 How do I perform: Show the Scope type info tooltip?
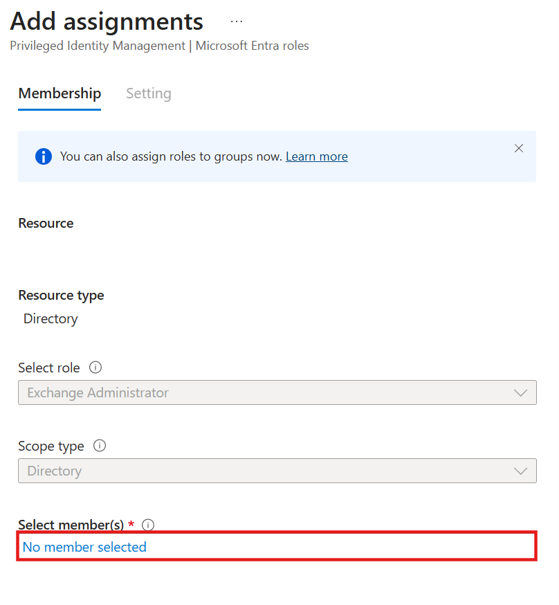point(100,446)
